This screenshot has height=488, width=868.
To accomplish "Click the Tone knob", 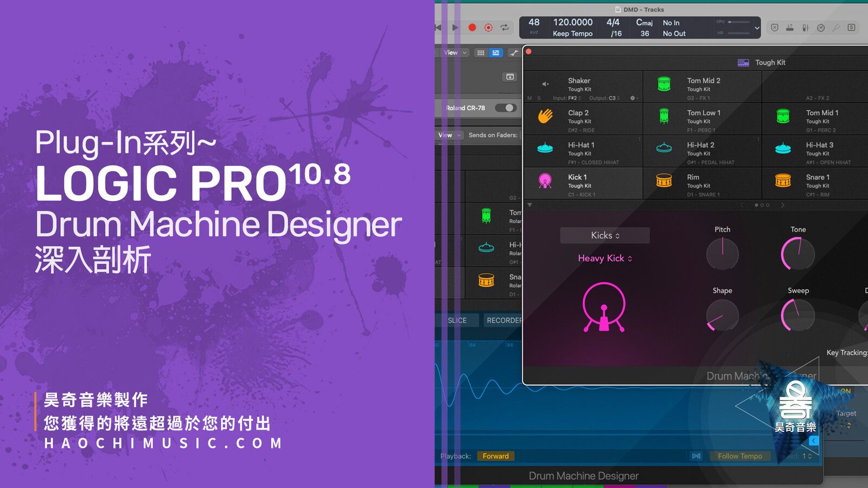I will point(797,254).
